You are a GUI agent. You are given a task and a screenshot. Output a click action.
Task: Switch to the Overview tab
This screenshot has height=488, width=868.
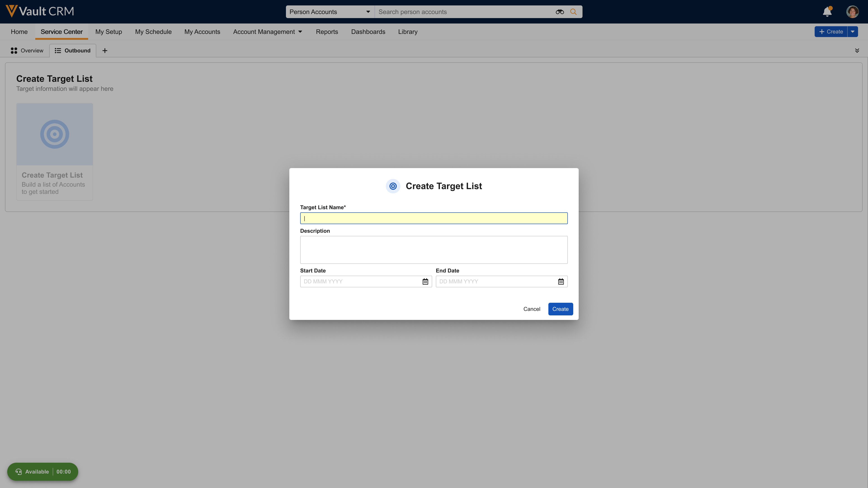pyautogui.click(x=27, y=51)
